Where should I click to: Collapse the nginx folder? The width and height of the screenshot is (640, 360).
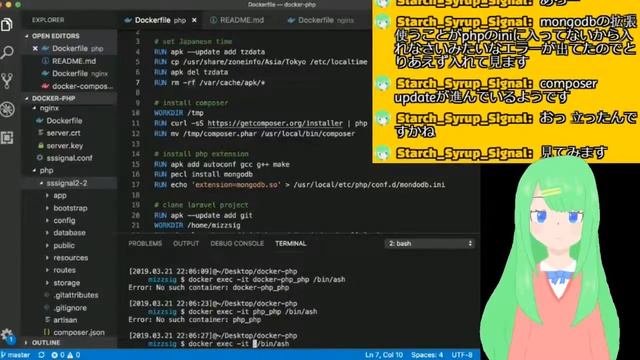coord(69,108)
